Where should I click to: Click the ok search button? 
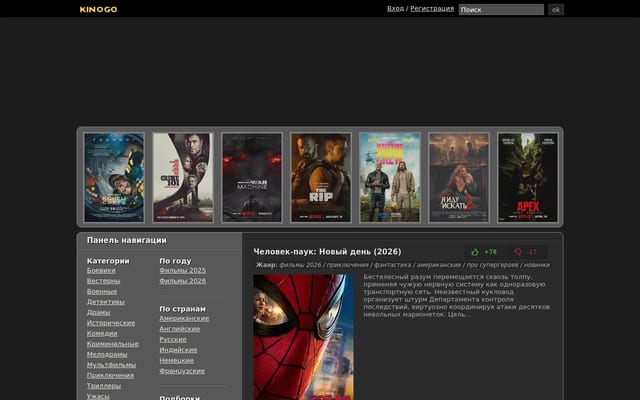click(x=556, y=9)
